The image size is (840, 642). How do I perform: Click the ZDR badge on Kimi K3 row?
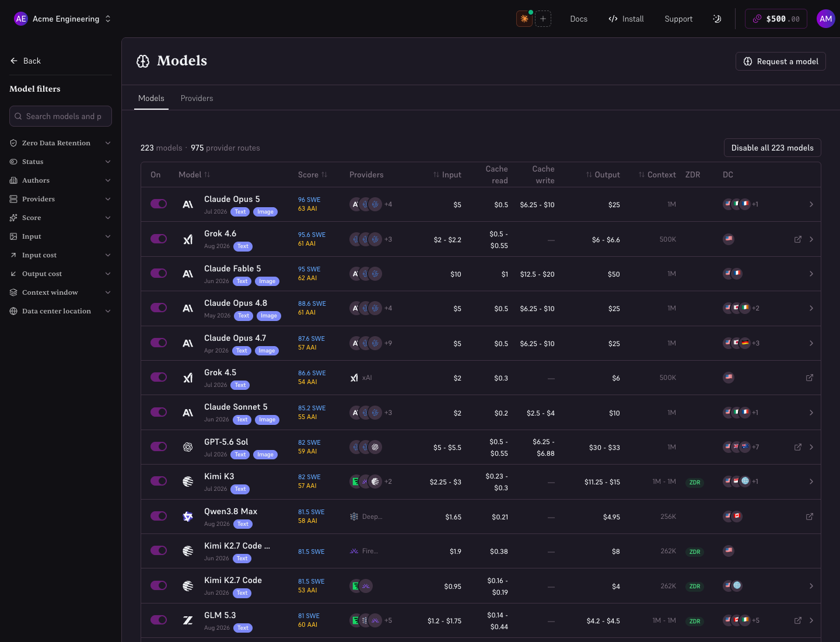pyautogui.click(x=695, y=482)
